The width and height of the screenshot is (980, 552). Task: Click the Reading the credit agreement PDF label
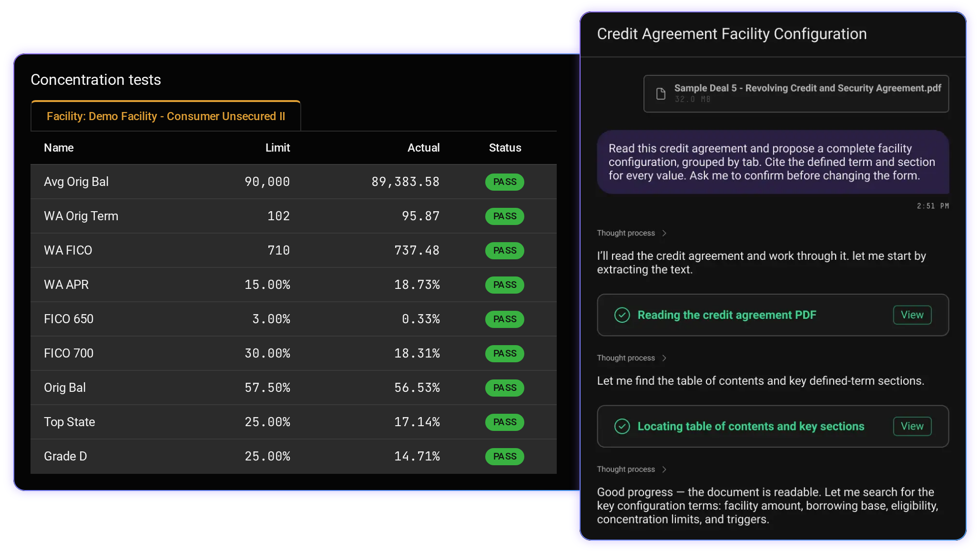(727, 315)
